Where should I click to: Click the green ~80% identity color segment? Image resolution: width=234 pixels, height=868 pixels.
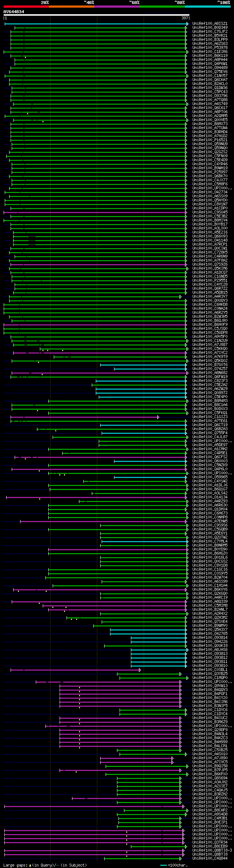point(162,7)
